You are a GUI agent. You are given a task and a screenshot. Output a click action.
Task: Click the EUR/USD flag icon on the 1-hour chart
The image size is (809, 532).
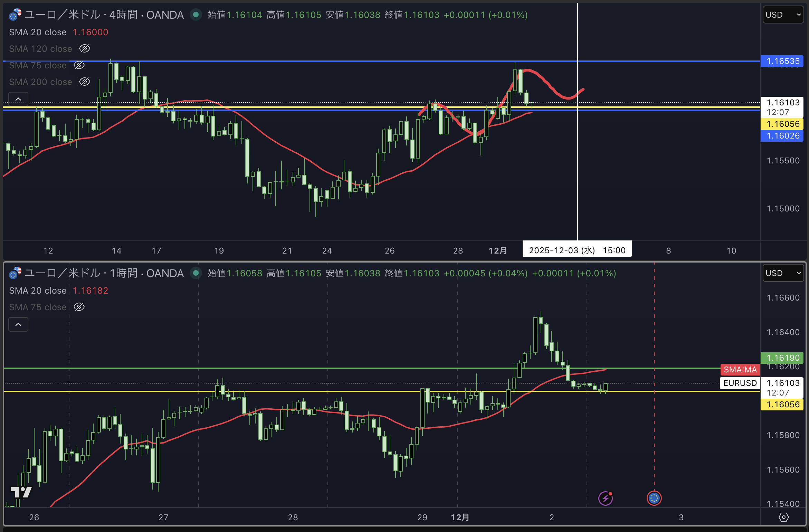[x=15, y=273]
